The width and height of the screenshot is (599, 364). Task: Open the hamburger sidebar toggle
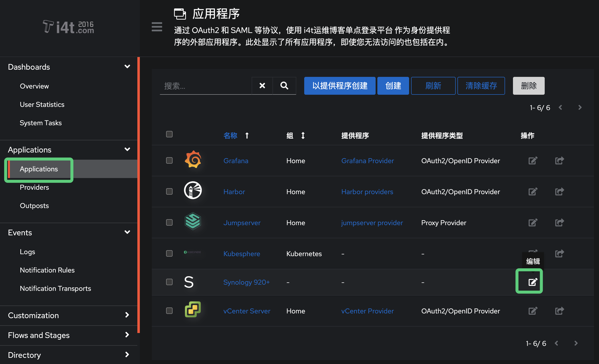click(157, 27)
